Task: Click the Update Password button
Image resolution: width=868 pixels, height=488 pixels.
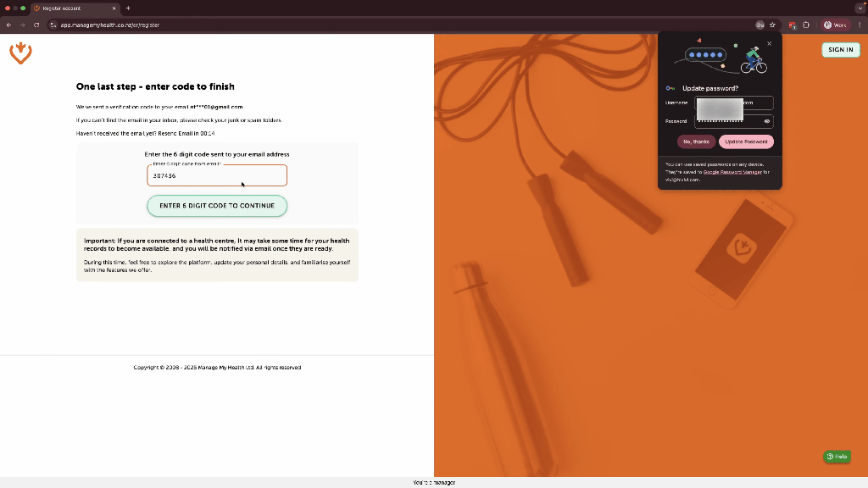Action: point(746,141)
